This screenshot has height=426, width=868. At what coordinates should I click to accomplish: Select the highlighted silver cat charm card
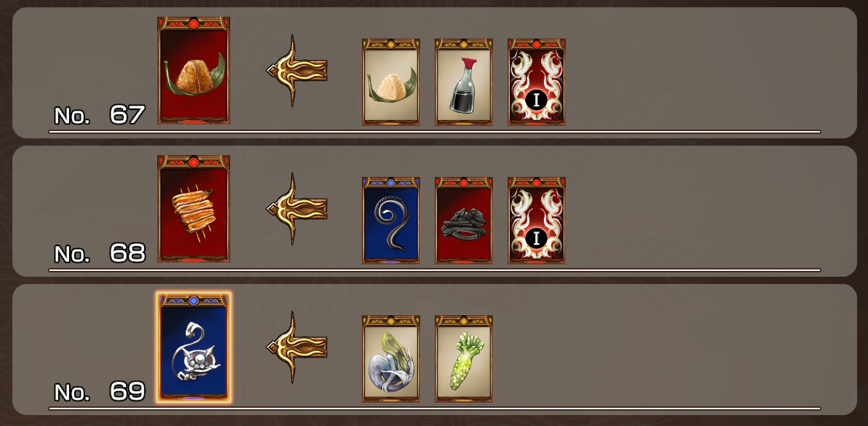(x=193, y=347)
